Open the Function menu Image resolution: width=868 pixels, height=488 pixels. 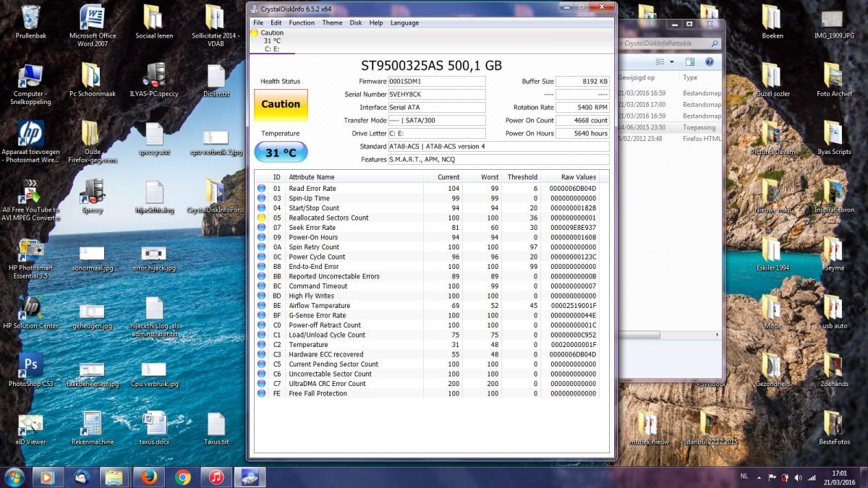(x=302, y=22)
